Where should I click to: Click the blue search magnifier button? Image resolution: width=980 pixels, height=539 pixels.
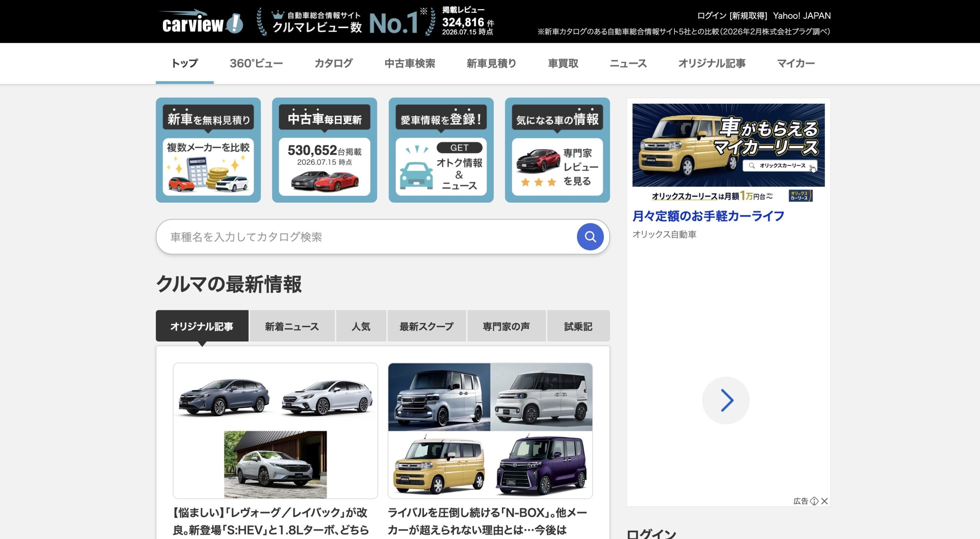[x=590, y=237]
